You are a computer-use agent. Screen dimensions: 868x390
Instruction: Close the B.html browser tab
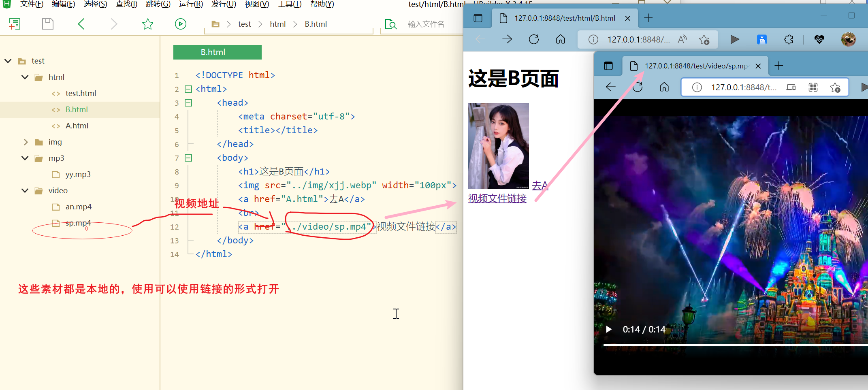click(628, 18)
